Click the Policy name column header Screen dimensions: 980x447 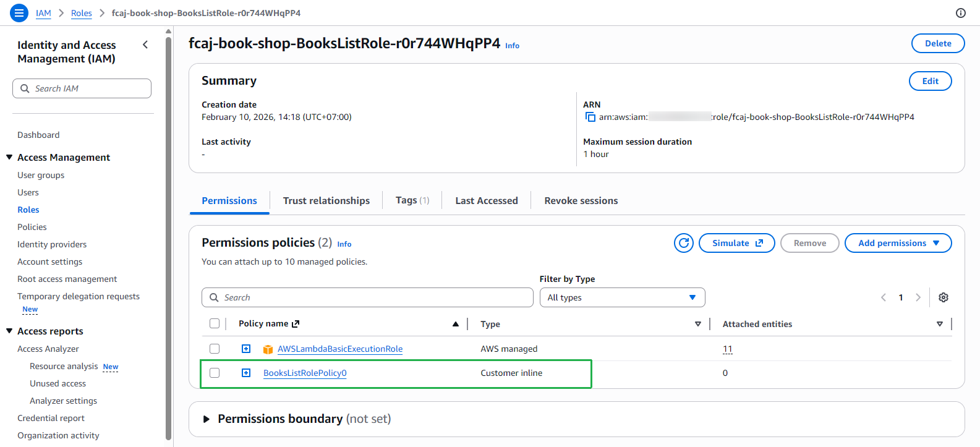pyautogui.click(x=263, y=323)
